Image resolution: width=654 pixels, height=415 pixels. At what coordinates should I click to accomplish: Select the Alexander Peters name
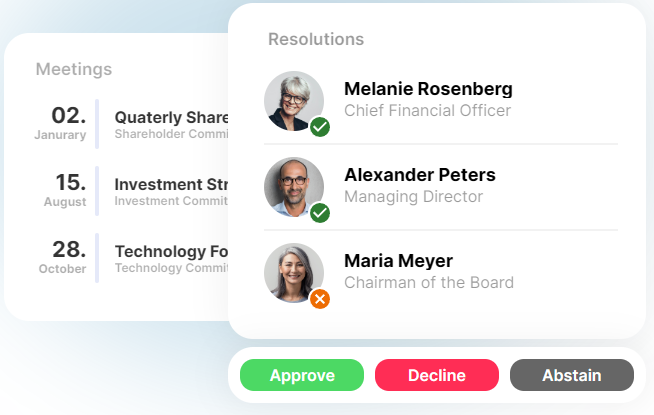[420, 175]
